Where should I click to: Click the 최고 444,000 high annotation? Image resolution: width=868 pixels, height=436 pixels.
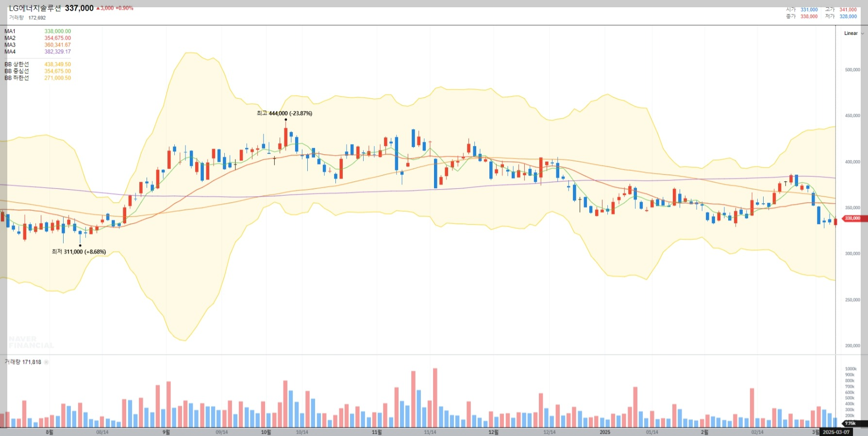(x=284, y=113)
